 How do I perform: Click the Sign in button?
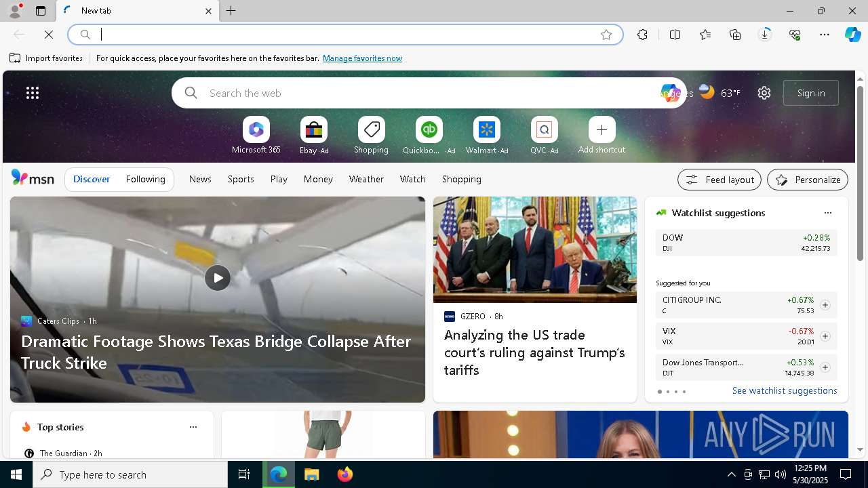(811, 93)
